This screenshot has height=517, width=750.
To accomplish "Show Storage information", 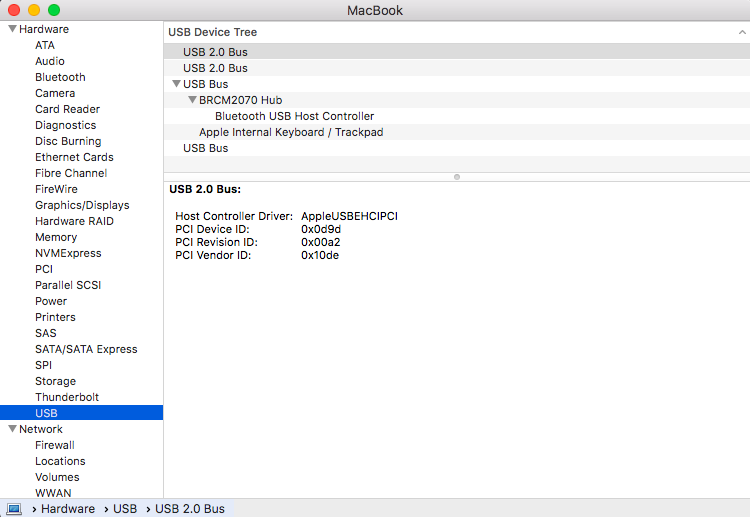I will pyautogui.click(x=55, y=381).
